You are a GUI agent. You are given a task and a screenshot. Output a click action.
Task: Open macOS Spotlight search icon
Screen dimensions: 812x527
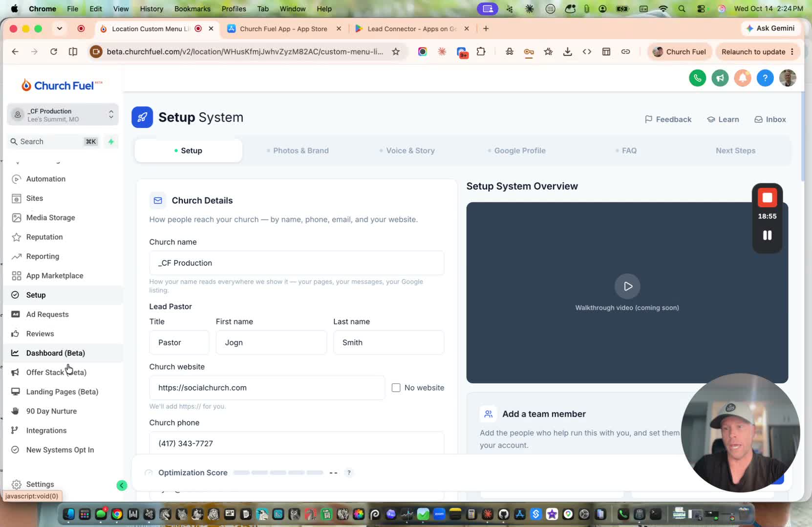tap(682, 9)
